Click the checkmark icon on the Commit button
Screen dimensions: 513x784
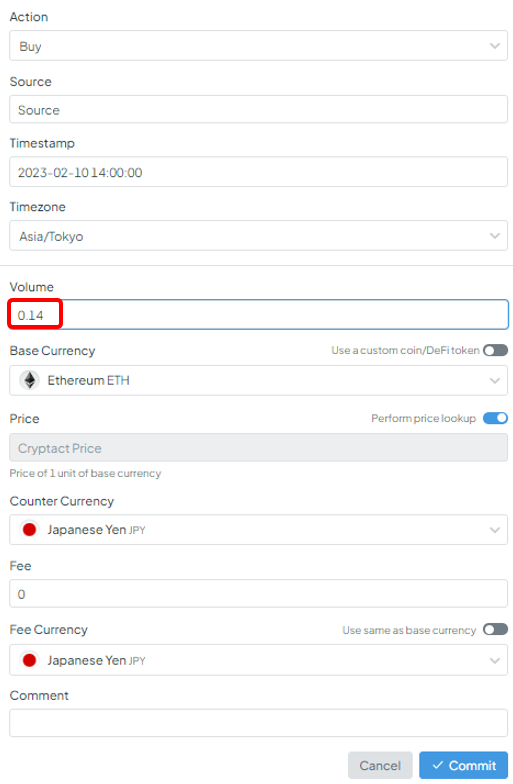(x=438, y=765)
